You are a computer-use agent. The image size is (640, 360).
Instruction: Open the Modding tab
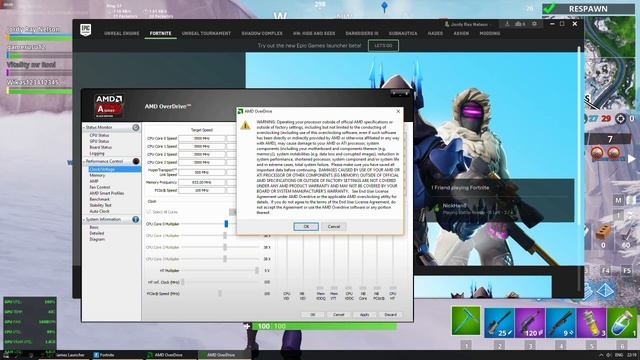click(490, 33)
